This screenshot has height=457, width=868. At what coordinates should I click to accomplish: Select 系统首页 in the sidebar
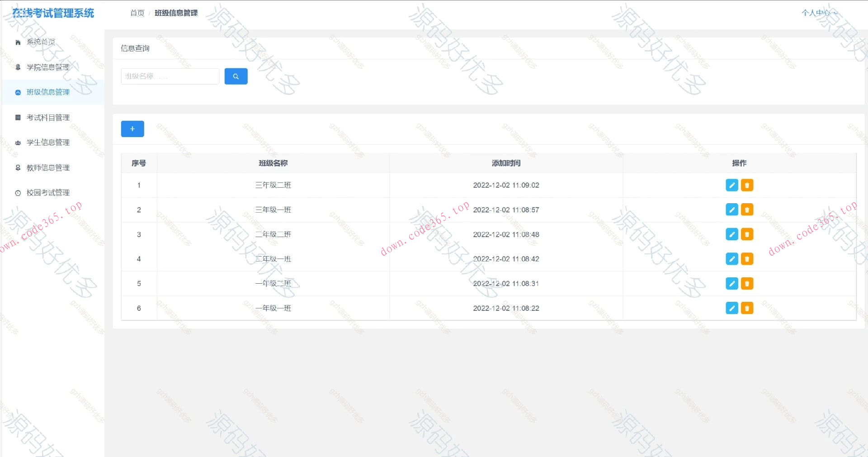[x=41, y=42]
